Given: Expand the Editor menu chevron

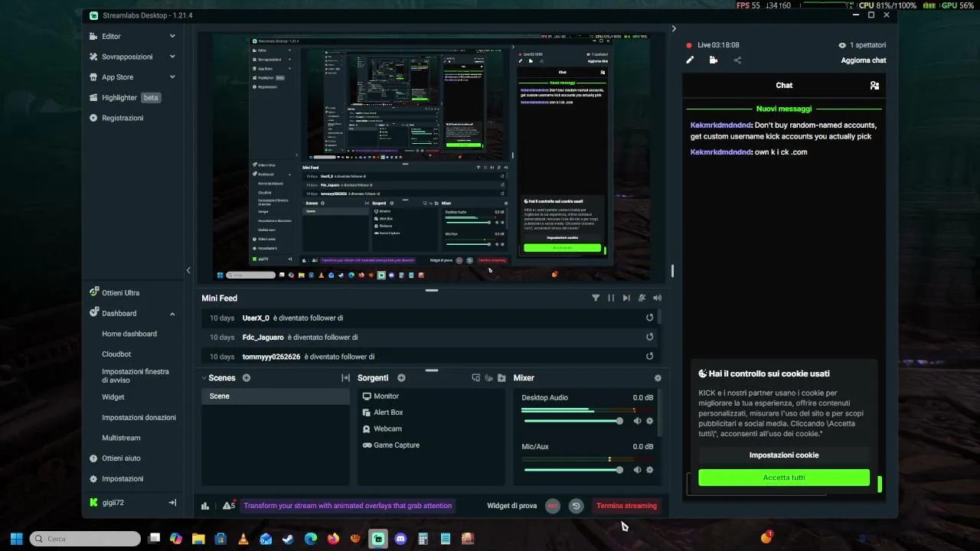Looking at the screenshot, I should click(172, 36).
